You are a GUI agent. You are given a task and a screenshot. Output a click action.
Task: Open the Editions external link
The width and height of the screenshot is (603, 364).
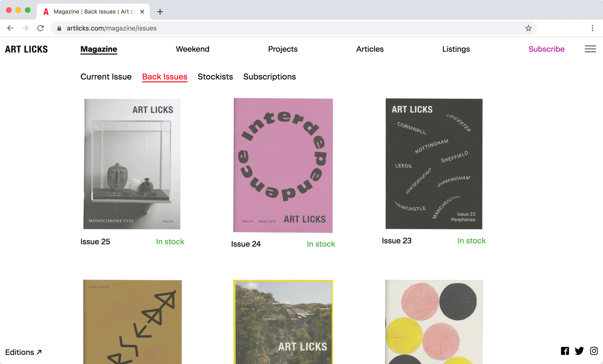tap(24, 352)
